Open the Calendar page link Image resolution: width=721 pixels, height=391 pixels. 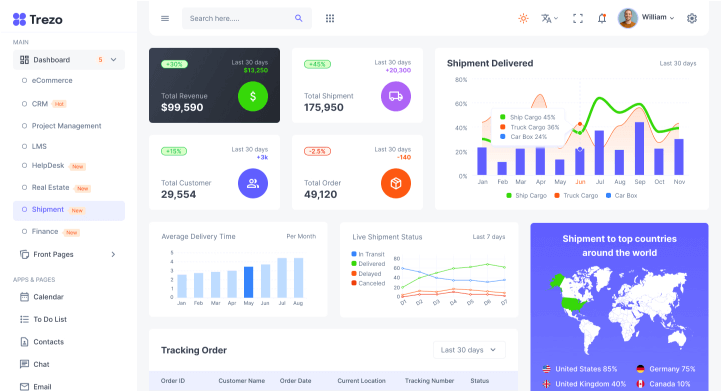(x=48, y=297)
